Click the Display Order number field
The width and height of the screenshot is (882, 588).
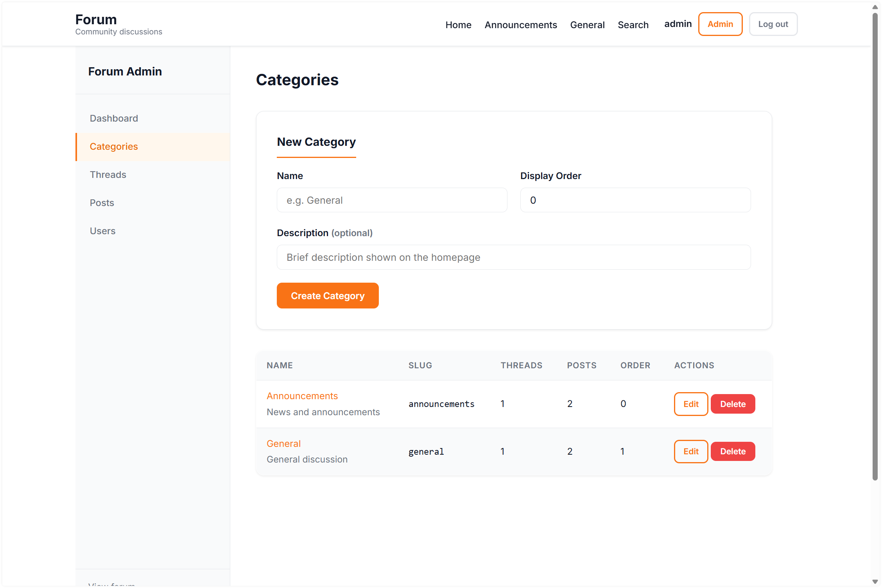click(x=635, y=200)
